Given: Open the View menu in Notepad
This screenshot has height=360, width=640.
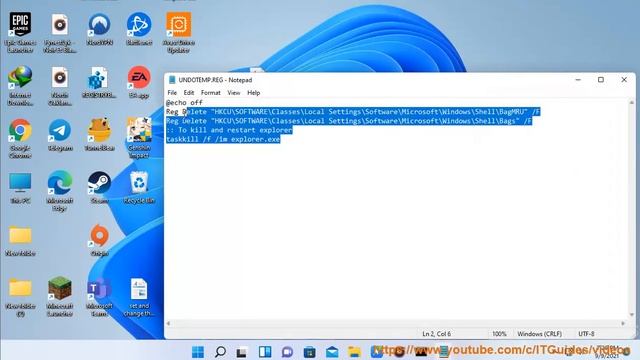Looking at the screenshot, I should pyautogui.click(x=233, y=93).
